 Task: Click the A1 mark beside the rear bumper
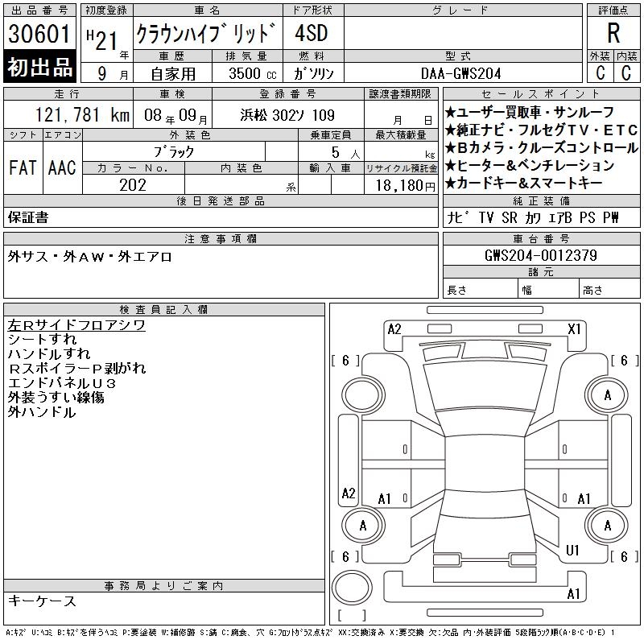[573, 594]
